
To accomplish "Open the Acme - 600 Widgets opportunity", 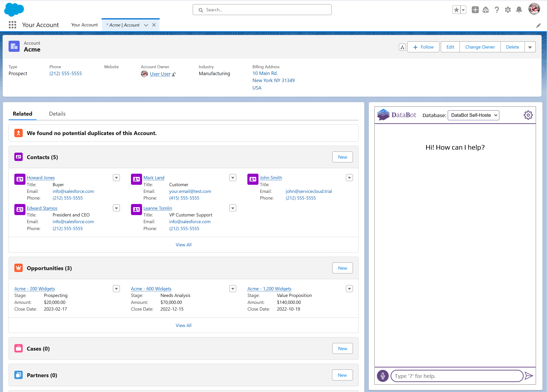I will (151, 289).
